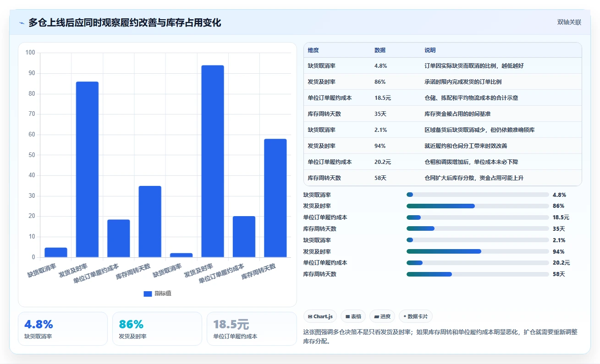The image size is (600, 364).
Task: Select the title 多仓上线后应同时观察履约改善与库存占用变化
Action: click(125, 22)
